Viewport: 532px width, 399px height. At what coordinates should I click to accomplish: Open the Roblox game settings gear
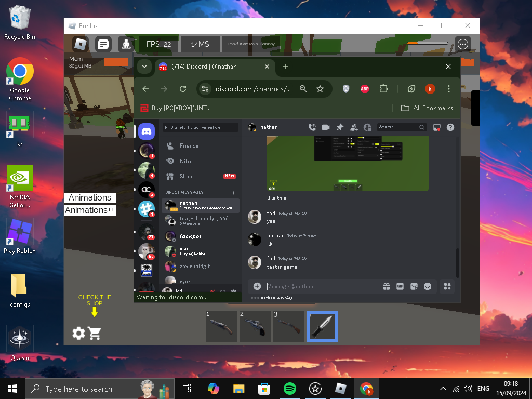click(79, 333)
